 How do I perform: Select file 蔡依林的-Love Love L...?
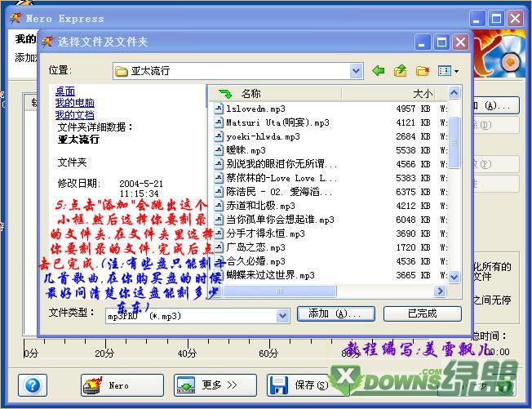point(282,178)
